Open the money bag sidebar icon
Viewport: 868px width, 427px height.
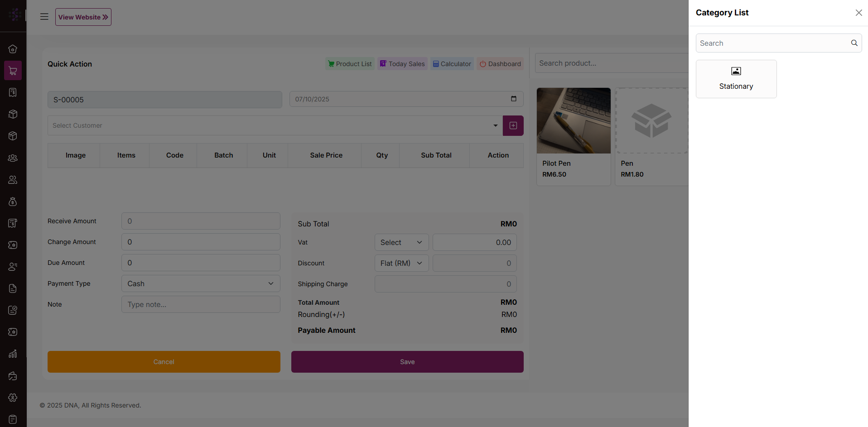pyautogui.click(x=13, y=202)
